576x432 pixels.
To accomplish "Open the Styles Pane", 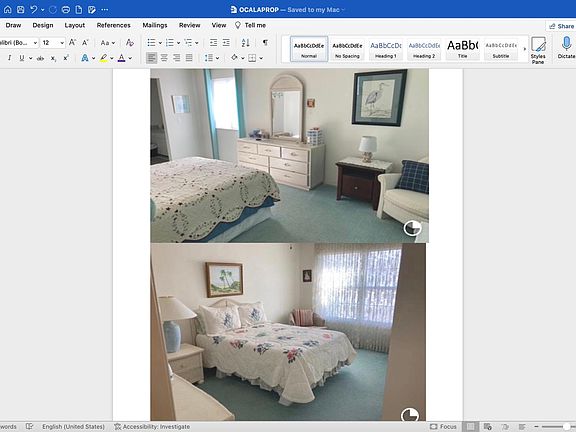I will click(x=538, y=50).
